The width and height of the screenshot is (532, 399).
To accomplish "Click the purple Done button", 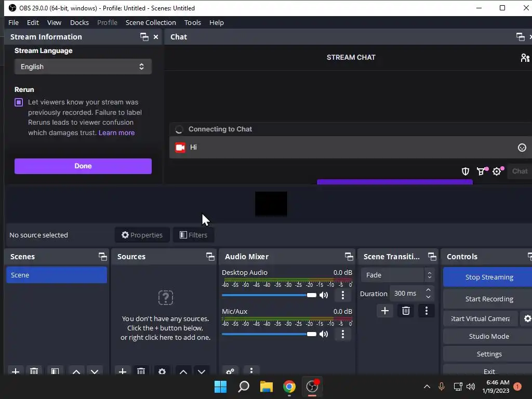I will (x=83, y=166).
